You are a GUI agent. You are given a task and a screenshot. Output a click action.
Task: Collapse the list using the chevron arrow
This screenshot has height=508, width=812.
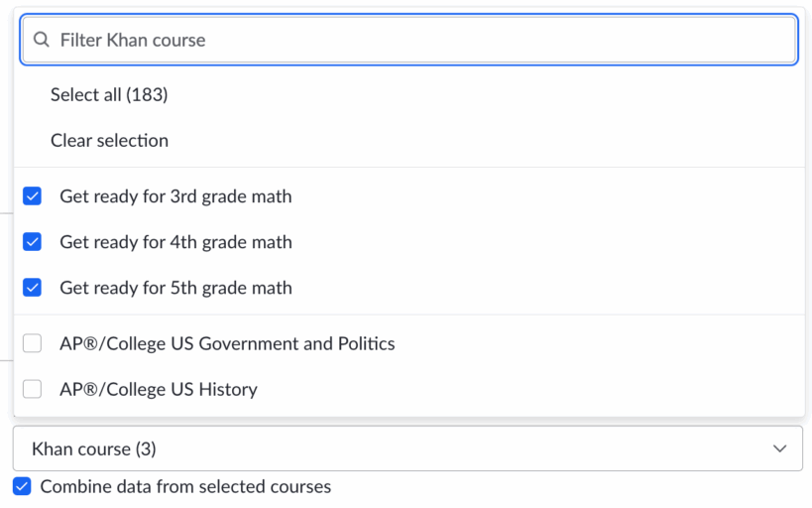tap(779, 448)
